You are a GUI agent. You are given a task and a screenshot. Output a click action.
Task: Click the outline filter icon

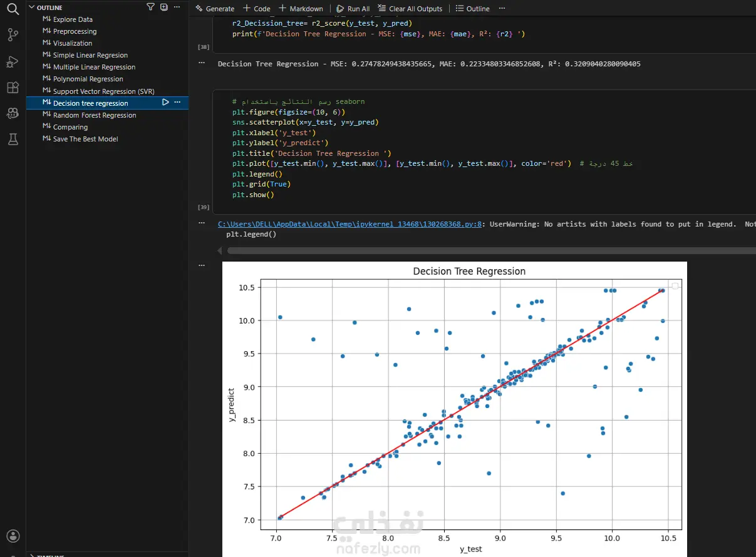(150, 8)
